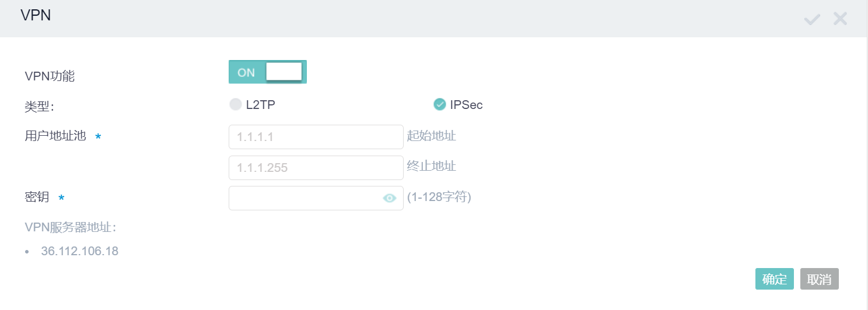Screen dimensions: 868x310
Task: Click the (1-128字符) length hint
Action: coord(439,198)
